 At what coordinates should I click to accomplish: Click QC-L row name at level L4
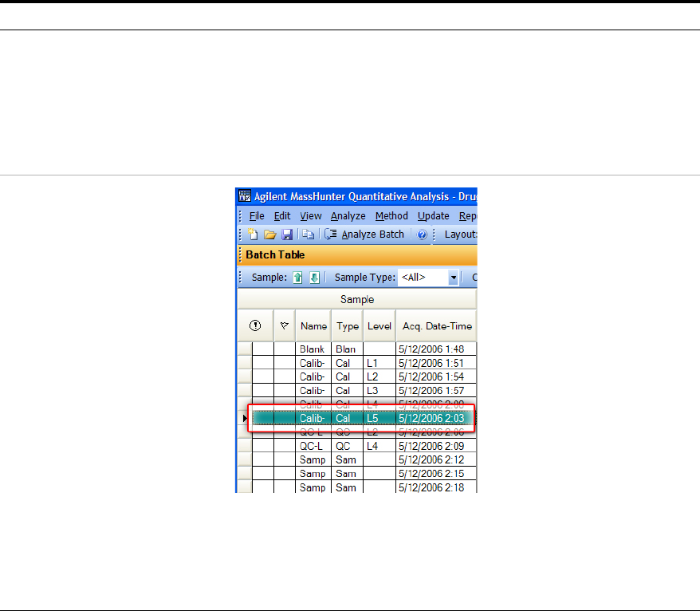[x=313, y=446]
